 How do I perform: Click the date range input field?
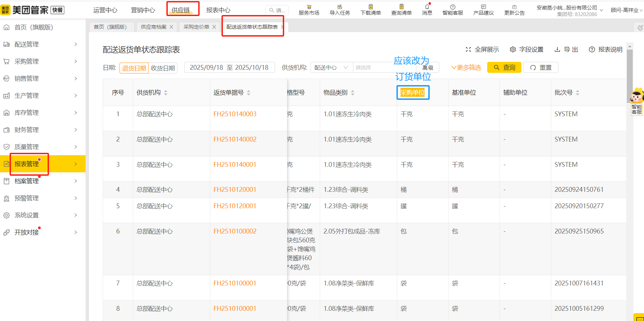tap(229, 68)
